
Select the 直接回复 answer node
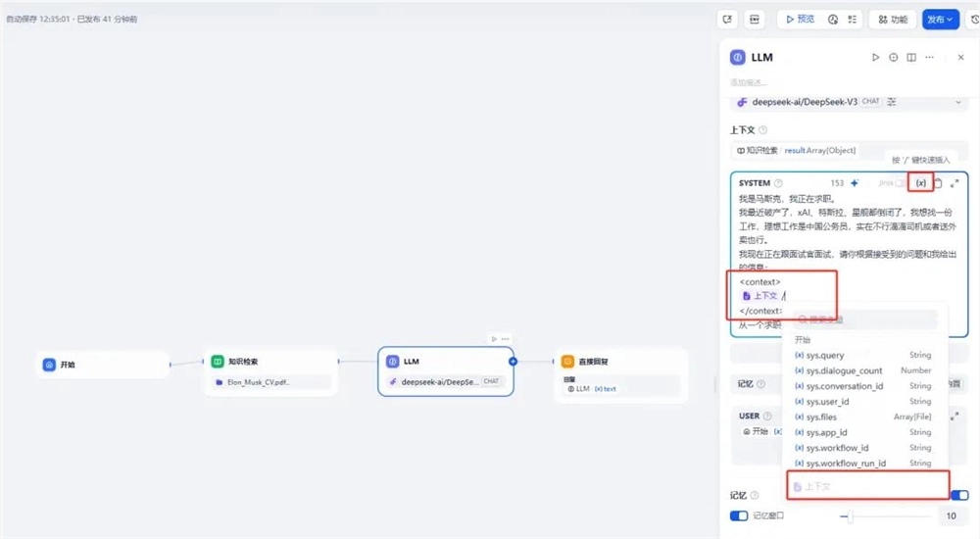620,374
